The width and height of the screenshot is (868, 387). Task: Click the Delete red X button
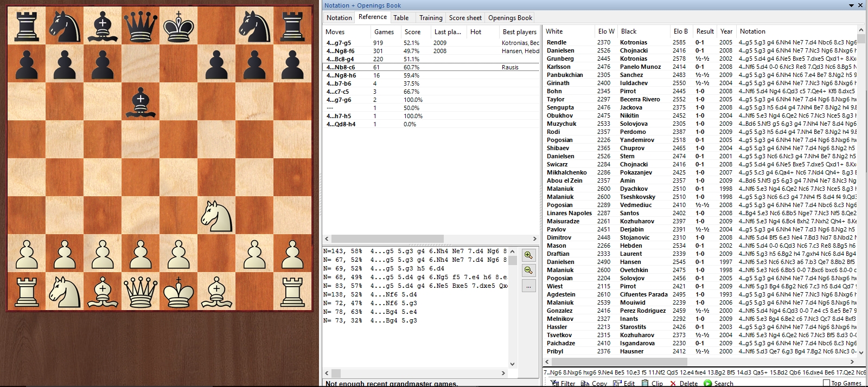684,383
